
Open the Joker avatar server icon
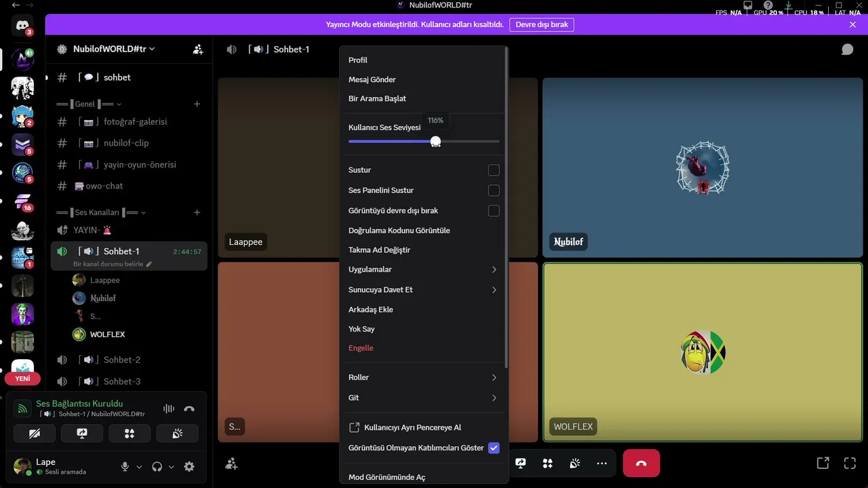tap(22, 314)
